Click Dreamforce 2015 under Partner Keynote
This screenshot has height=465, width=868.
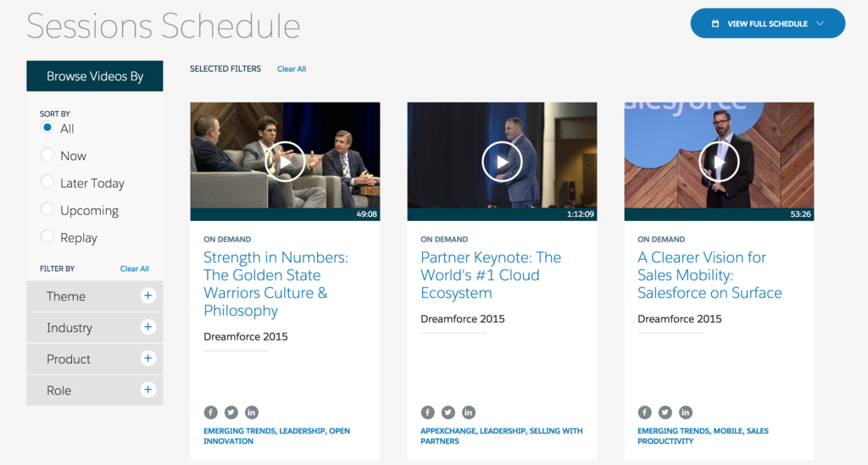[463, 319]
